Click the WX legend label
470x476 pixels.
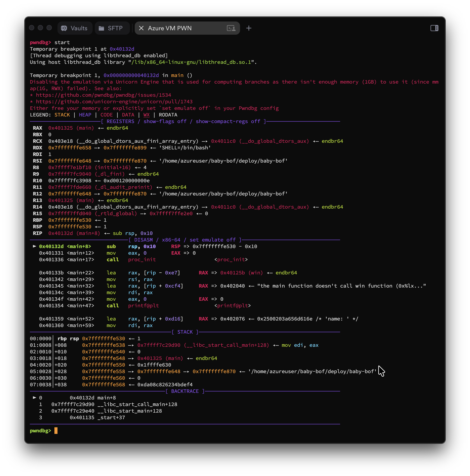[146, 115]
